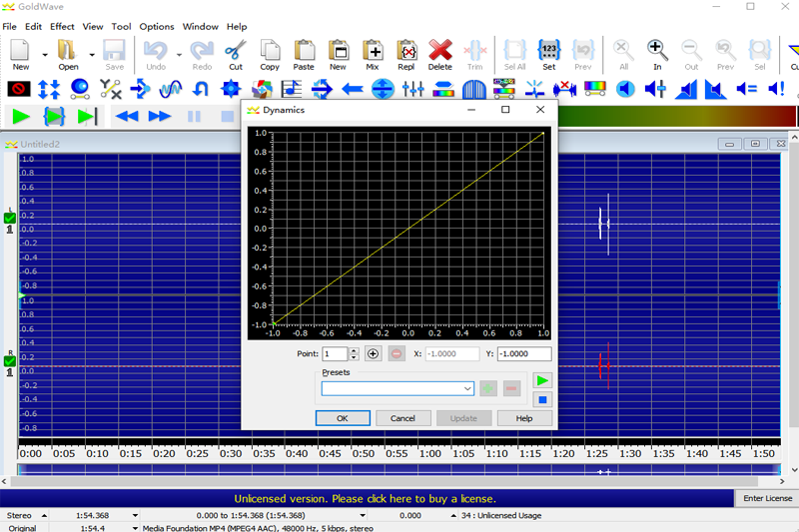Open the Options menu
This screenshot has height=532, width=799.
click(x=157, y=27)
